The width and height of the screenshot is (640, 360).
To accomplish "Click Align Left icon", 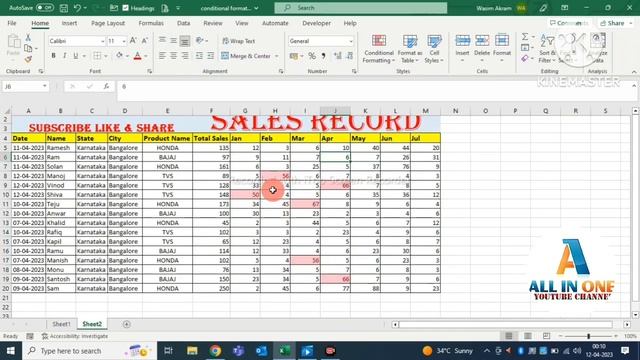I will 162,56.
